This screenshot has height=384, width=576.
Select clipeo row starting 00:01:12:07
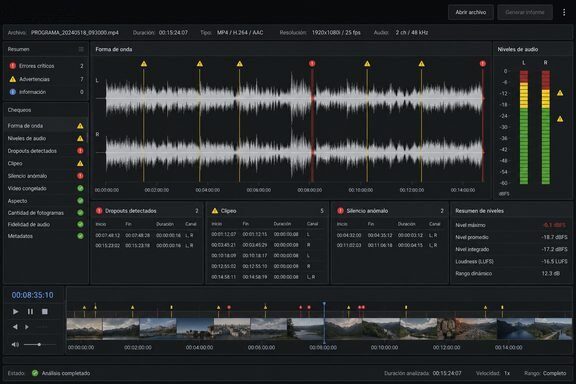tap(267, 234)
